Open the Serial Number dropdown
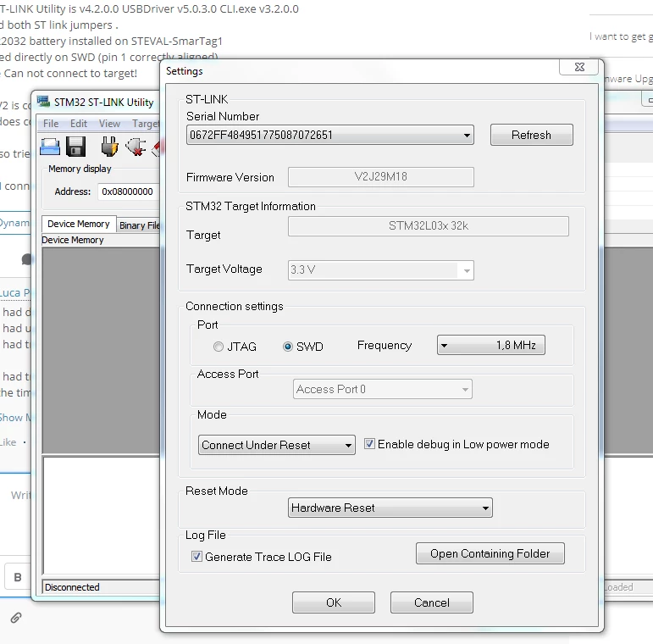This screenshot has height=644, width=653. (x=329, y=135)
